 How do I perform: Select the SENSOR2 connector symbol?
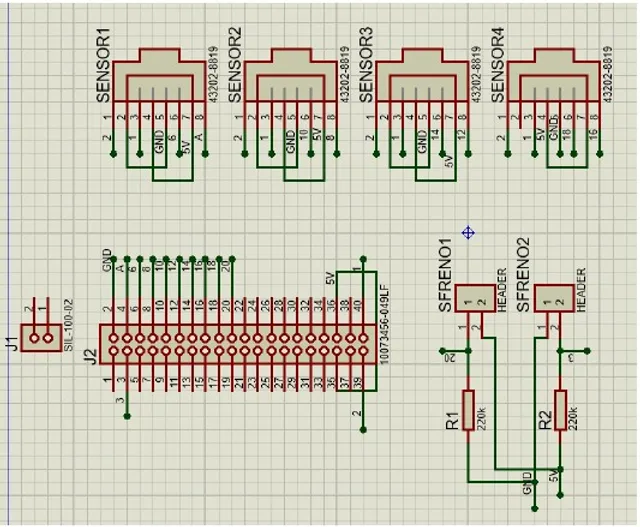290,80
